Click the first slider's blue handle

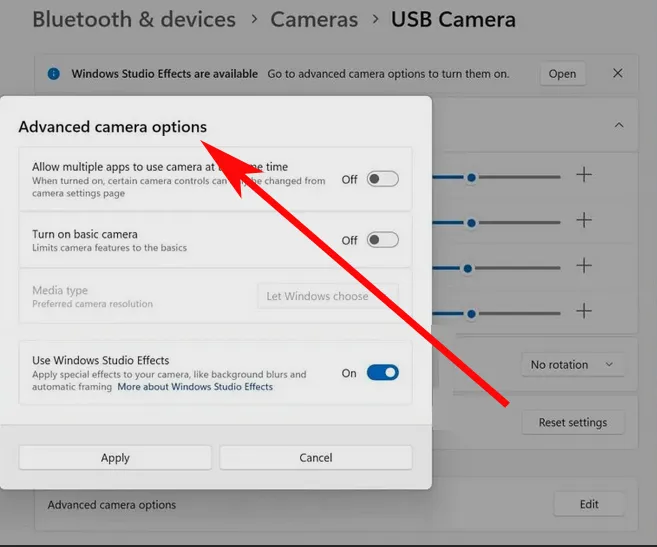tap(471, 178)
